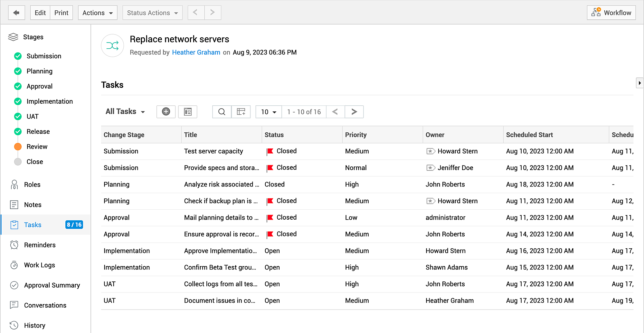Open the Conversations section
644x333 pixels.
[x=45, y=305]
